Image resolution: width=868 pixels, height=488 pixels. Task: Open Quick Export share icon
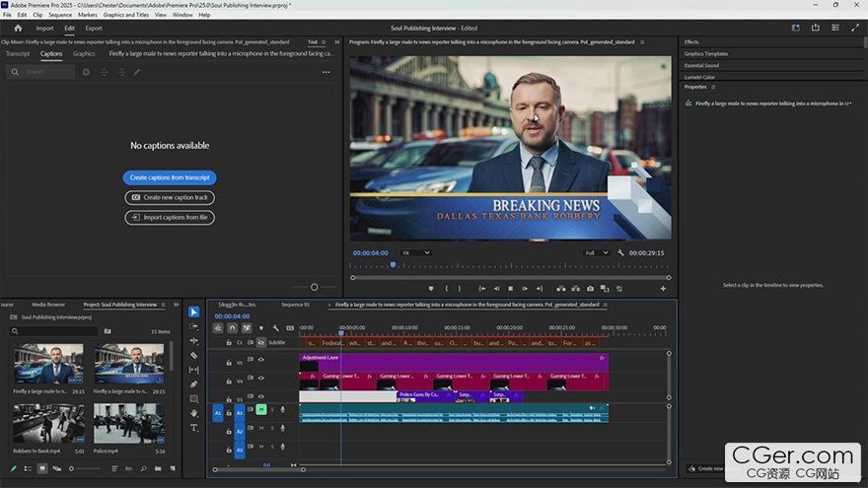(x=816, y=28)
